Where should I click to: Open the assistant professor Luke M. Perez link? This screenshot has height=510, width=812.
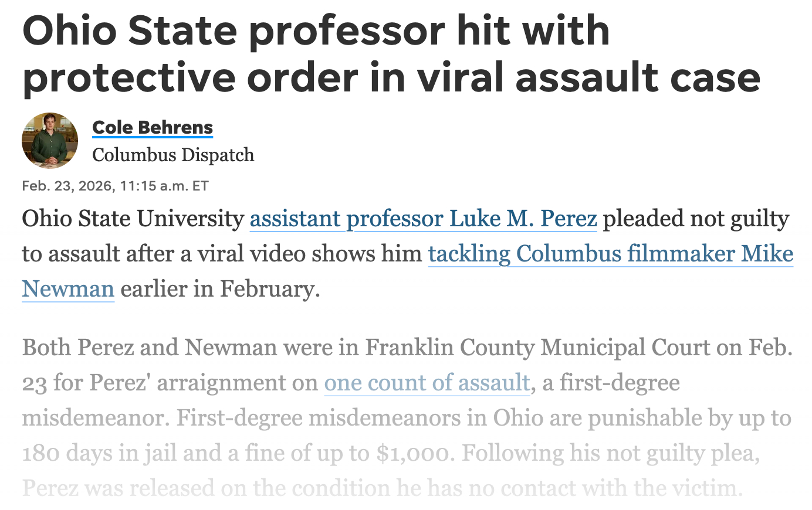click(x=423, y=219)
